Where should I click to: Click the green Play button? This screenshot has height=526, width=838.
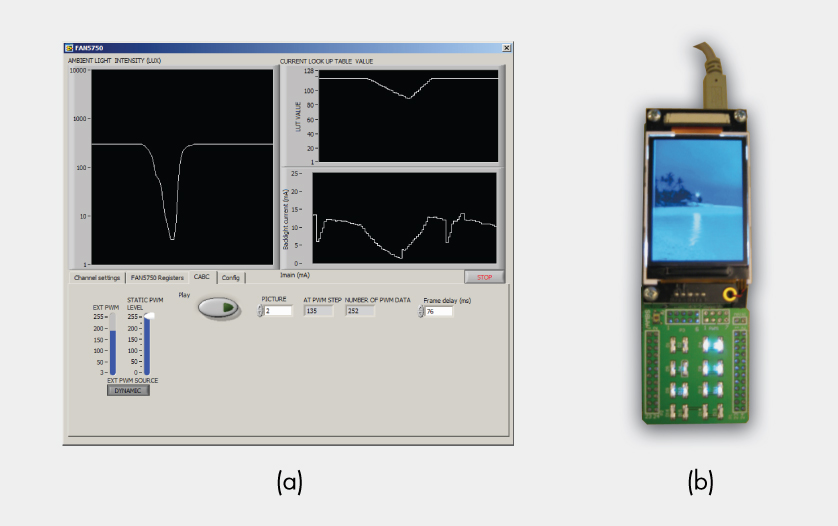[218, 308]
